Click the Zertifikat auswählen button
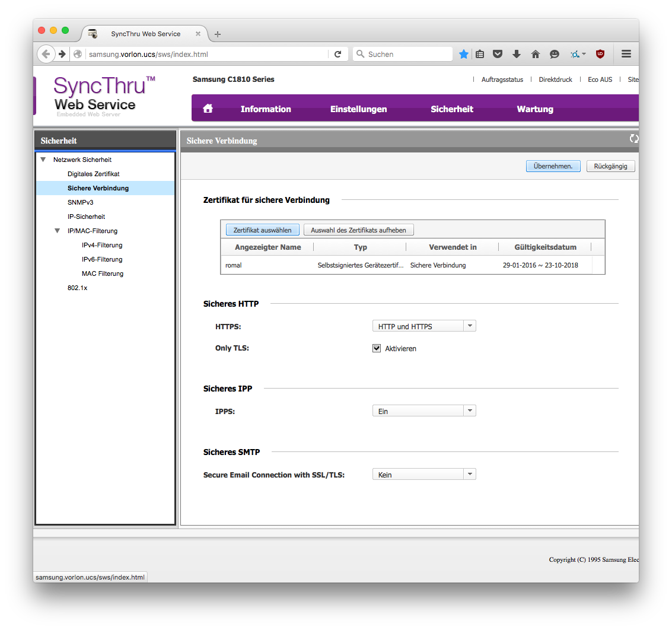Image resolution: width=672 pixels, height=630 pixels. coord(262,230)
